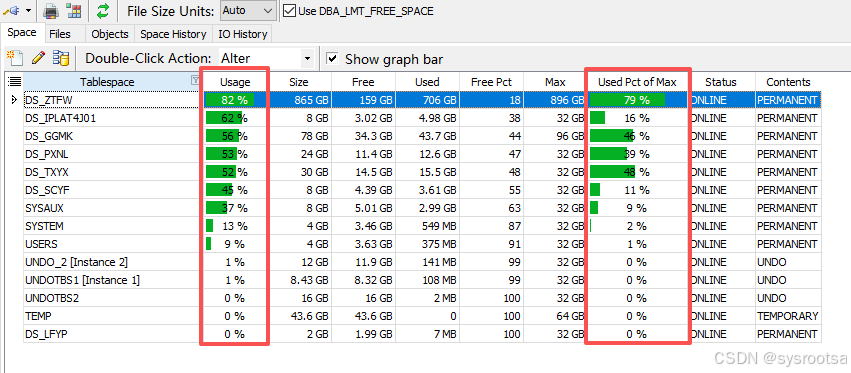This screenshot has height=373, width=851.
Task: Select the TEMP tablespace name
Action: click(x=39, y=316)
